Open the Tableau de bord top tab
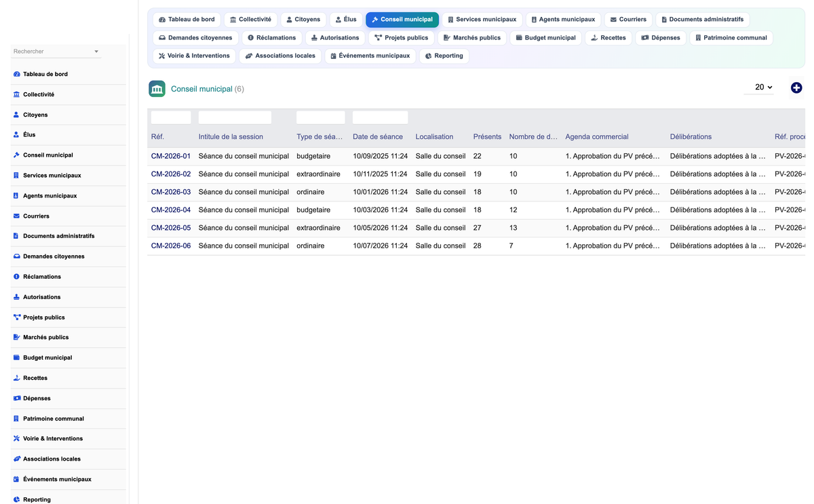 click(x=187, y=20)
